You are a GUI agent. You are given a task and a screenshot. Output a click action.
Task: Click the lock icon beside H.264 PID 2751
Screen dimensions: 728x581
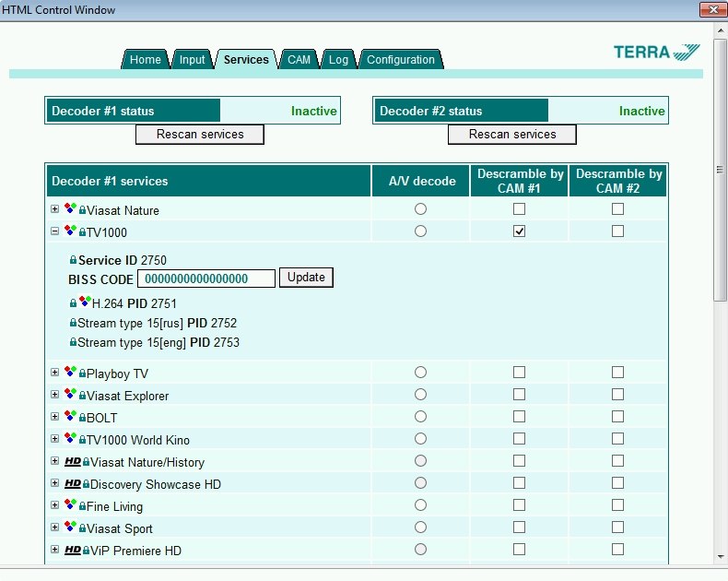[73, 303]
